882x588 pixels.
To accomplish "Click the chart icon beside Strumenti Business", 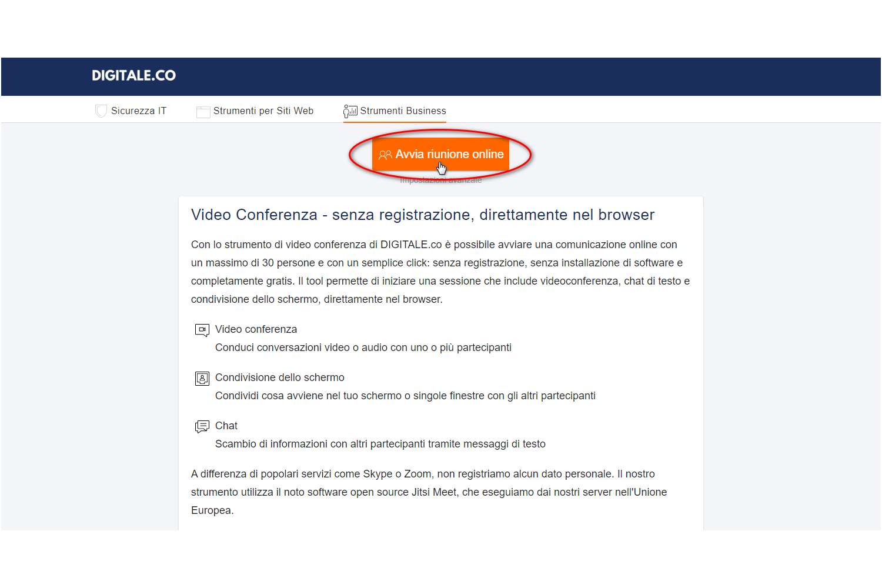I will pyautogui.click(x=350, y=111).
